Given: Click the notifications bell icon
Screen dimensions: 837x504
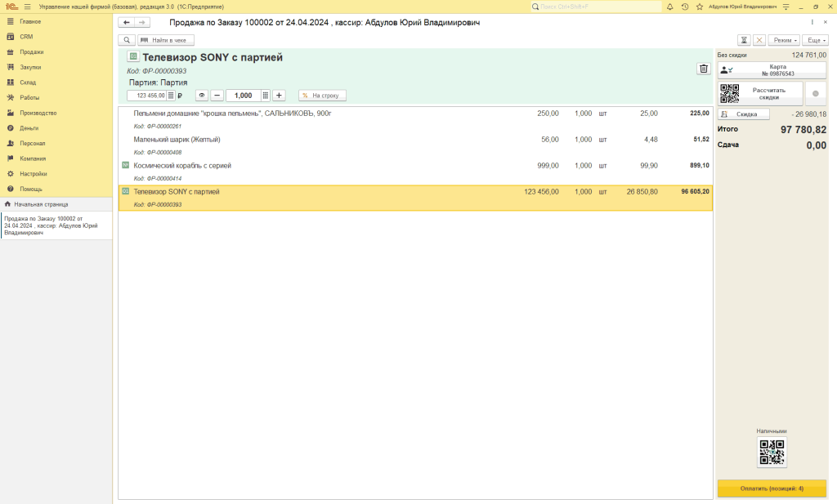Looking at the screenshot, I should [x=670, y=7].
